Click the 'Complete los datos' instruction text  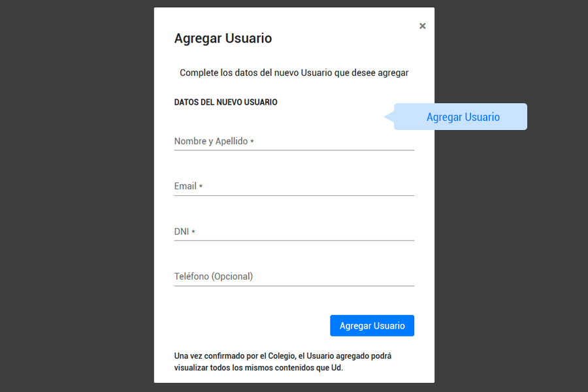pos(294,73)
